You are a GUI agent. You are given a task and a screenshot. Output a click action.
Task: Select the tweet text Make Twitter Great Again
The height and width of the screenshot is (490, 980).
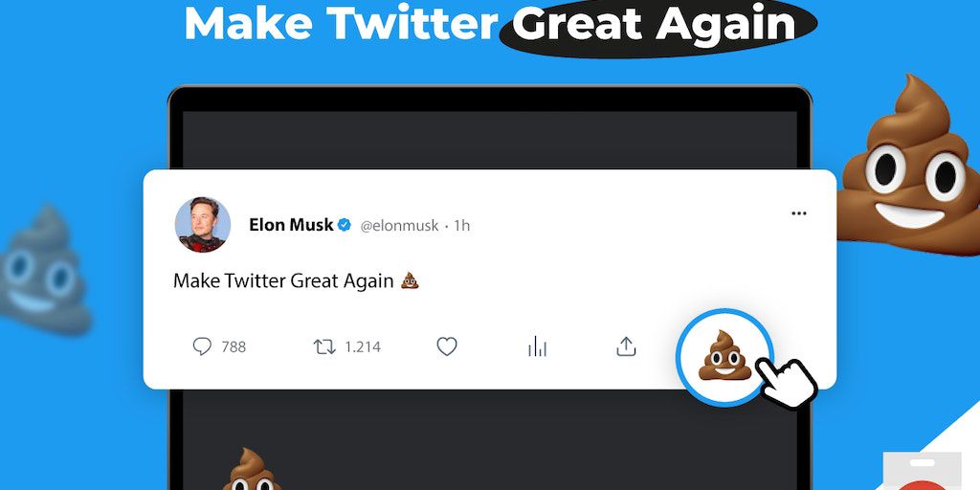283,280
